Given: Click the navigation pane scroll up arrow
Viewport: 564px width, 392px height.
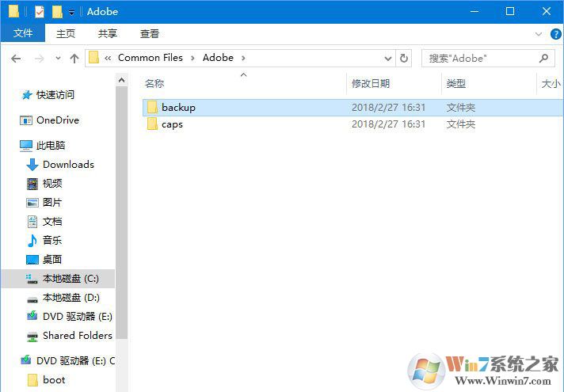Looking at the screenshot, I should pos(121,80).
